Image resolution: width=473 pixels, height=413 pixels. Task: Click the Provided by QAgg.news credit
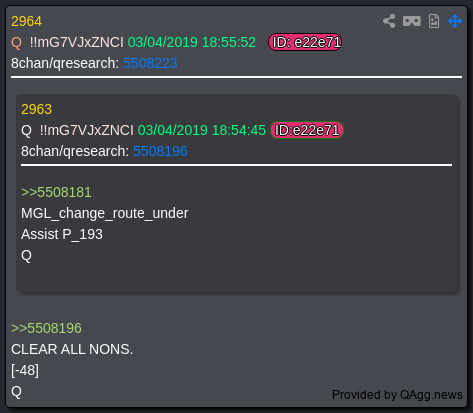397,395
